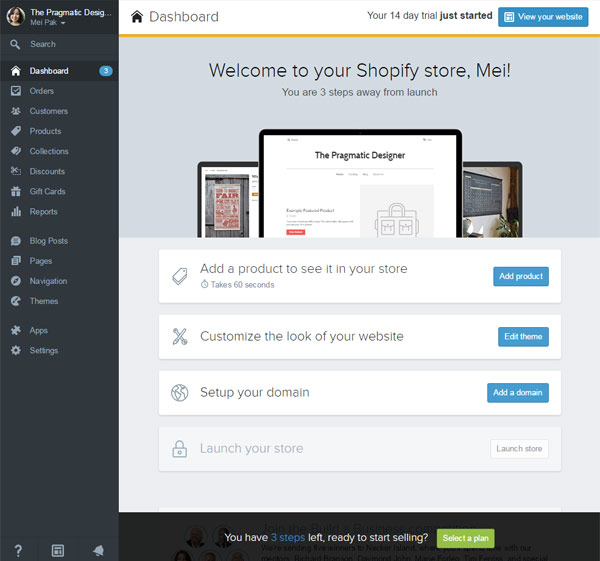This screenshot has width=600, height=561.
Task: Click the tools icon on Customize card
Action: point(179,337)
